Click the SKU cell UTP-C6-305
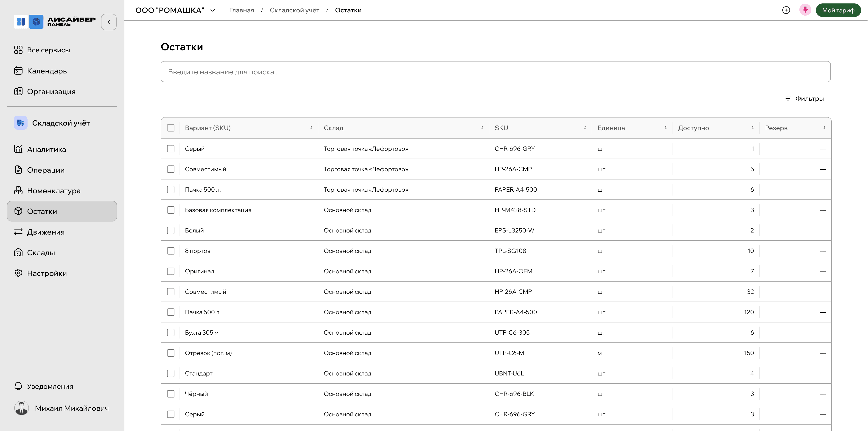 point(512,333)
